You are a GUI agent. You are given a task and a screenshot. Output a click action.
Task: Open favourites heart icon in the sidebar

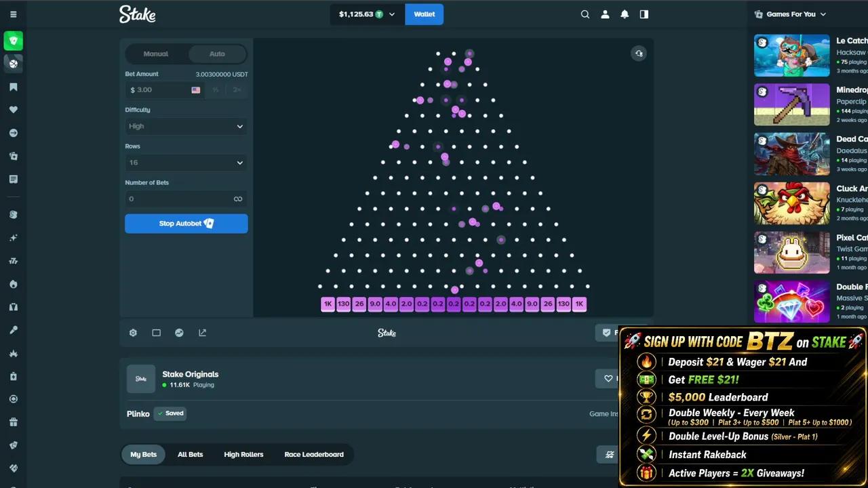point(13,110)
